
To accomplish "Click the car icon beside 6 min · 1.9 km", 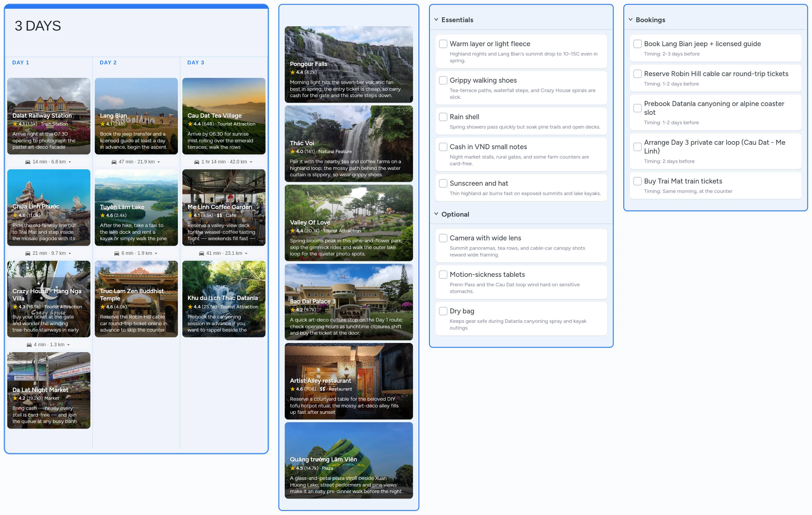I will click(117, 253).
